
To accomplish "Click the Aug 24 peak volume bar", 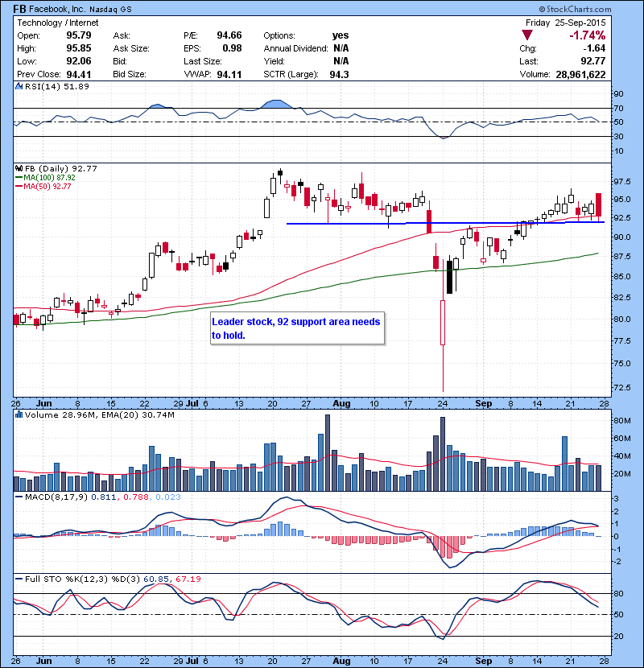I will pos(443,454).
